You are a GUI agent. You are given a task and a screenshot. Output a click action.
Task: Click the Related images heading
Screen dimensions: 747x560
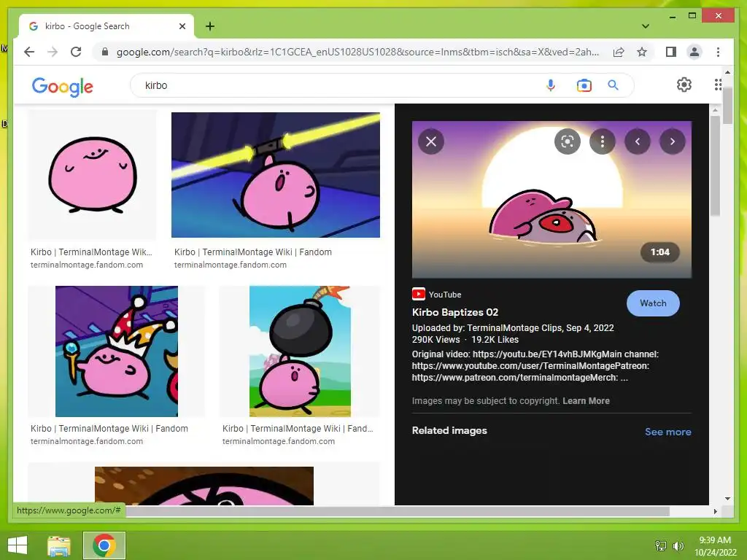[x=449, y=430]
